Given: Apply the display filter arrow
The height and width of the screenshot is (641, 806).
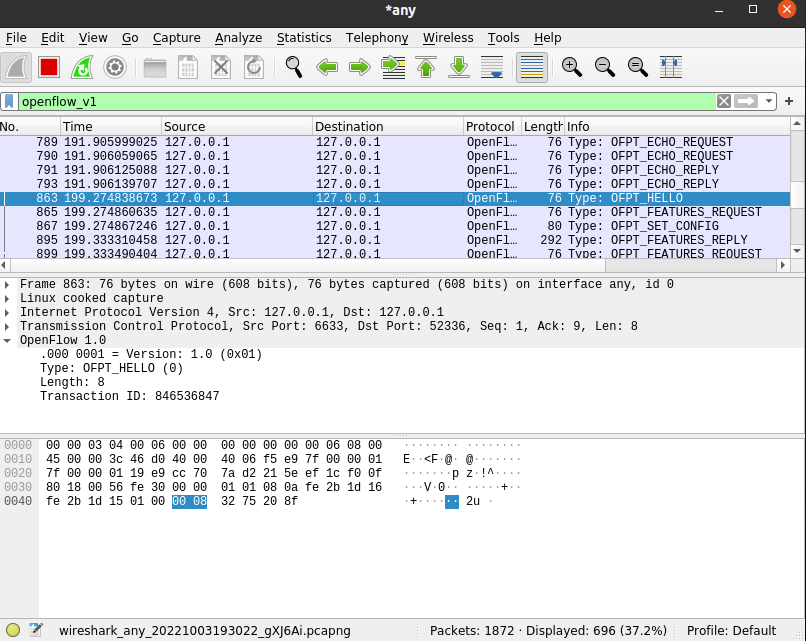Looking at the screenshot, I should pos(746,101).
